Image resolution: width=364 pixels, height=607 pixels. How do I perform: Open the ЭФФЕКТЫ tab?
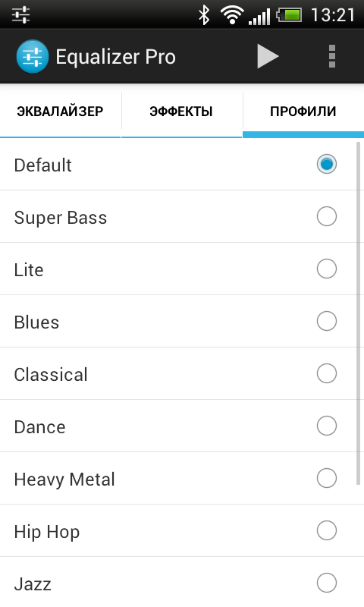tap(181, 112)
